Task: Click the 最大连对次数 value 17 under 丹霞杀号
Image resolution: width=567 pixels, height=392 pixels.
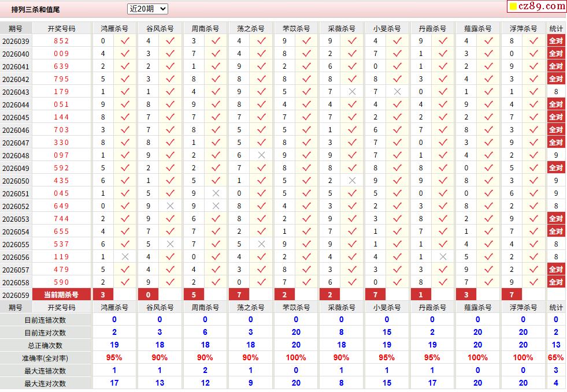Action: 432,383
